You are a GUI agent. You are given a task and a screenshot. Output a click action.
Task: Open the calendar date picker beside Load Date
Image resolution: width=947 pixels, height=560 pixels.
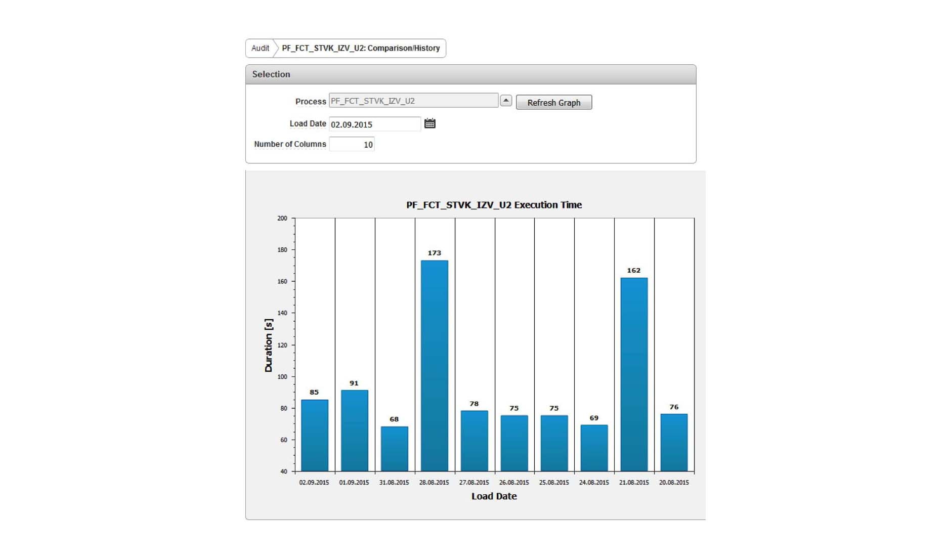(431, 123)
